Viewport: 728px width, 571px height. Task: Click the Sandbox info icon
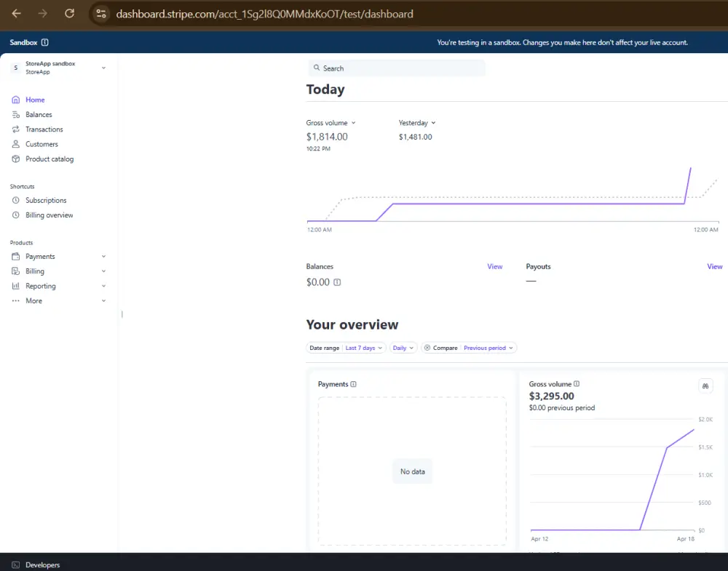click(44, 42)
